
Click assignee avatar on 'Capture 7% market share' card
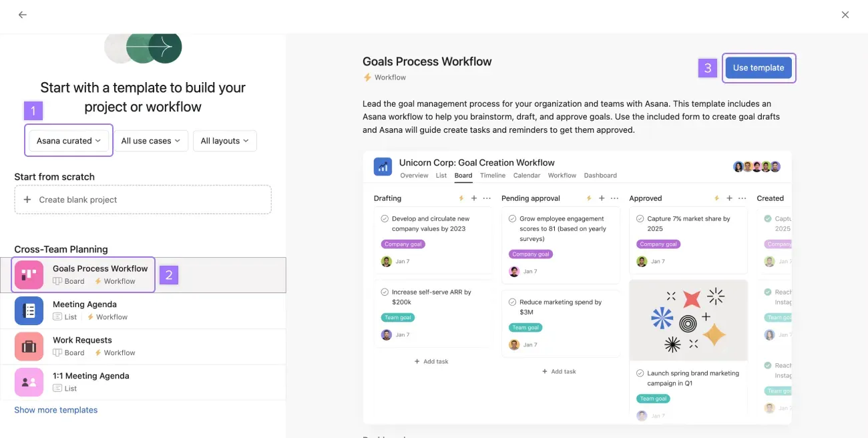[642, 262]
